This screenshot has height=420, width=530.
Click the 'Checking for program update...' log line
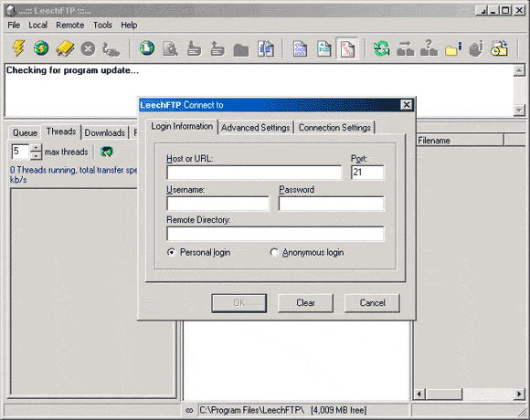(x=72, y=70)
